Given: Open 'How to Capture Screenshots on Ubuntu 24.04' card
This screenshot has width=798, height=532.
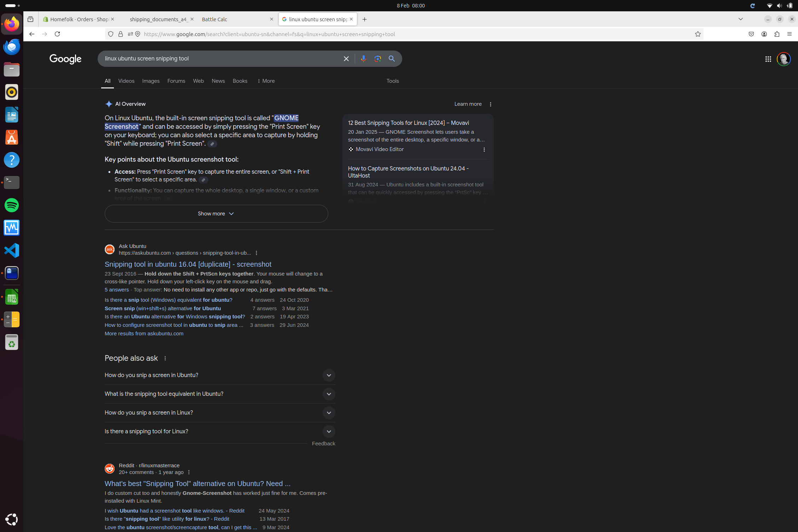Looking at the screenshot, I should 408,172.
